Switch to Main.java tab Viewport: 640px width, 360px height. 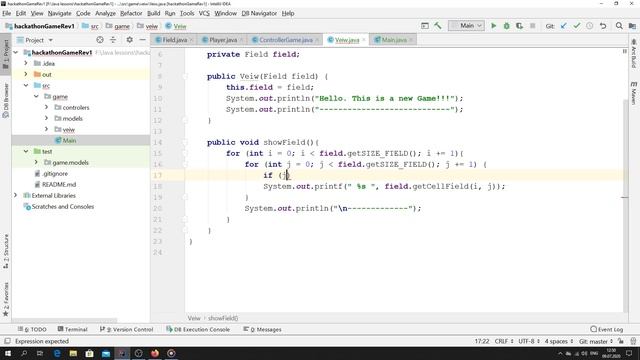click(394, 40)
